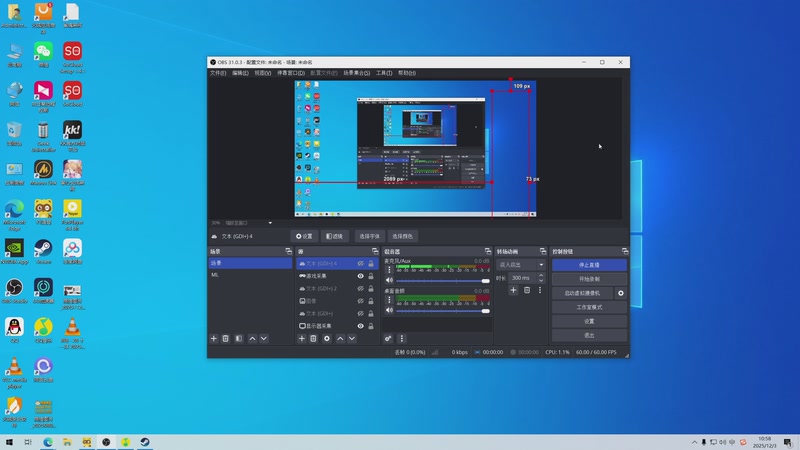Adjust 桌面音频 volume slider
The image size is (800, 450).
pos(443,311)
